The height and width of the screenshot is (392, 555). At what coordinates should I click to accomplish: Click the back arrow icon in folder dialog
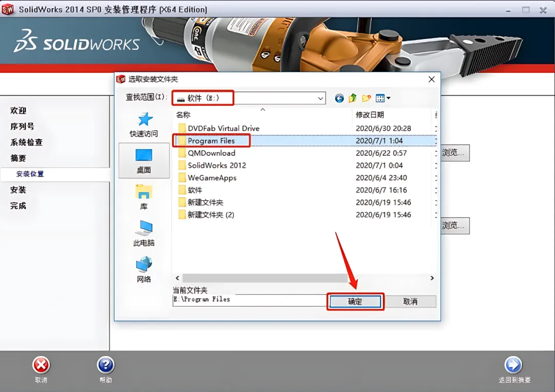click(339, 98)
